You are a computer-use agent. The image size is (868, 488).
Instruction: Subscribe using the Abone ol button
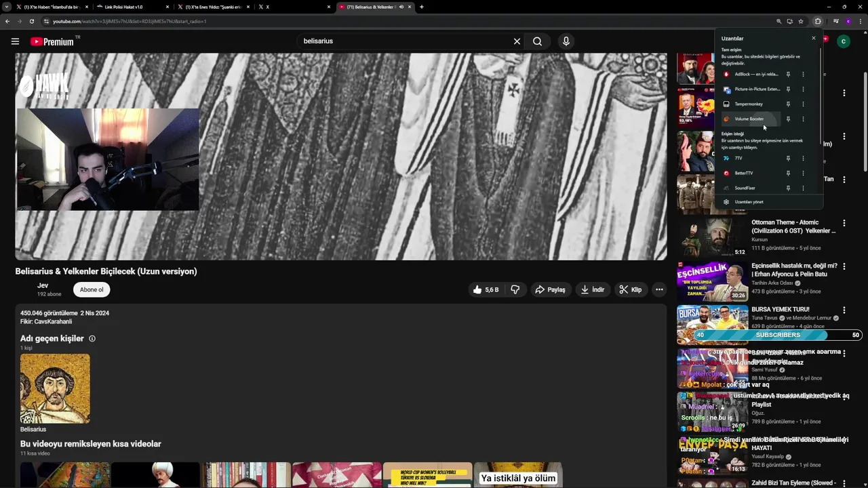[x=92, y=289]
